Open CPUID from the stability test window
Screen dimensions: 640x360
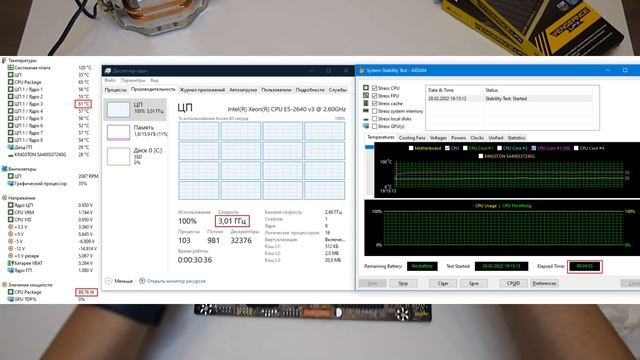513,283
